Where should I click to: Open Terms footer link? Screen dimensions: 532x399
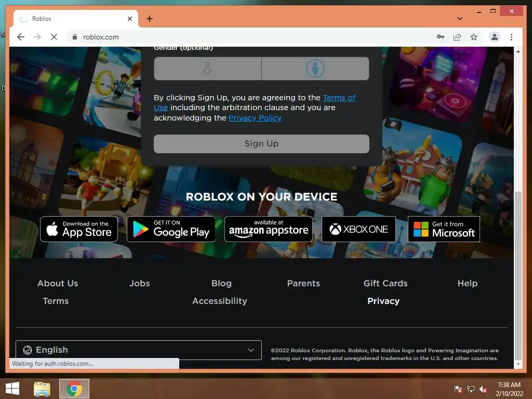point(56,301)
